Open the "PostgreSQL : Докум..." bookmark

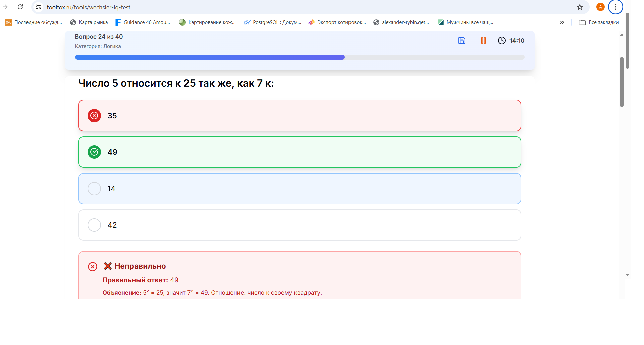point(272,22)
